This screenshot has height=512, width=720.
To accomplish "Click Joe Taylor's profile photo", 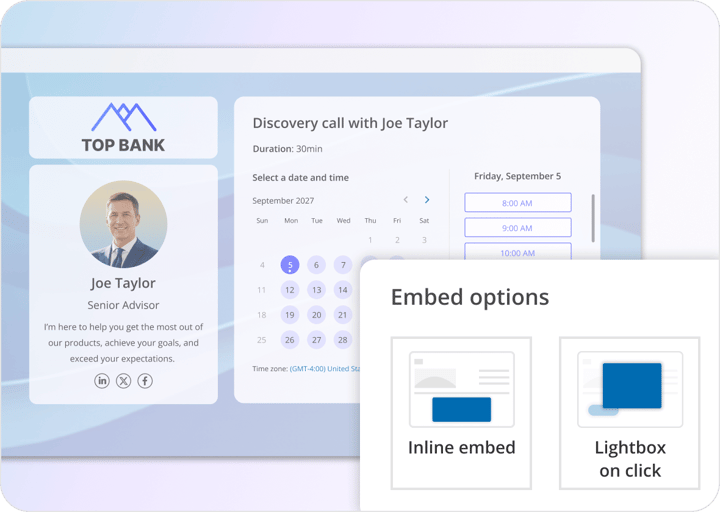I will point(123,224).
